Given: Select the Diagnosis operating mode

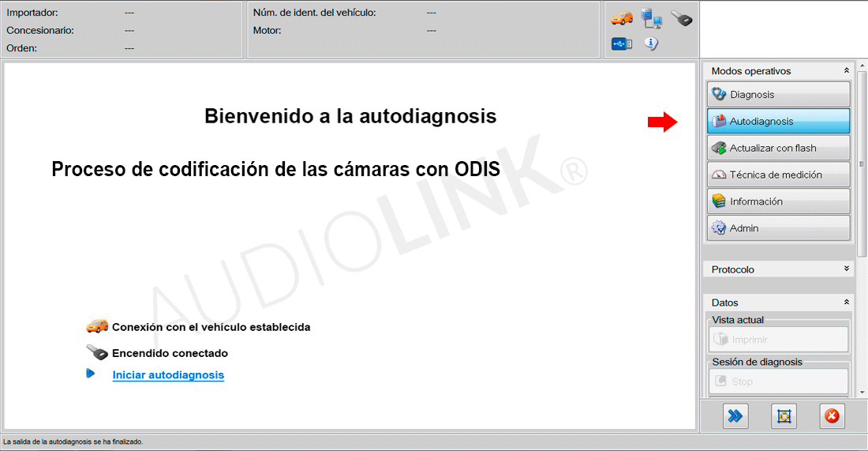Looking at the screenshot, I should pyautogui.click(x=779, y=95).
